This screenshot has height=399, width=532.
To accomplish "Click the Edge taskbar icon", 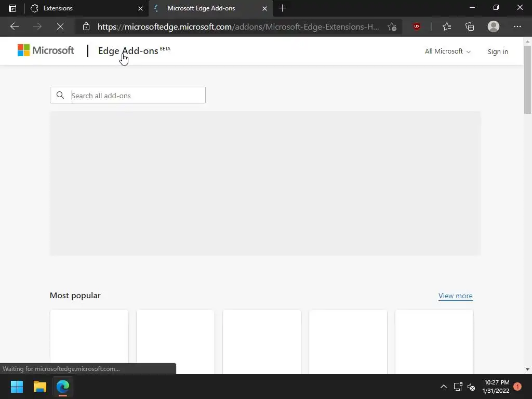I will point(63,387).
